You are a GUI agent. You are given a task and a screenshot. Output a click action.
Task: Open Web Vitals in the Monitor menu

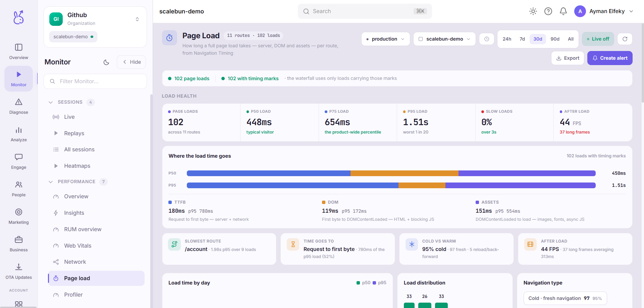(97, 246)
